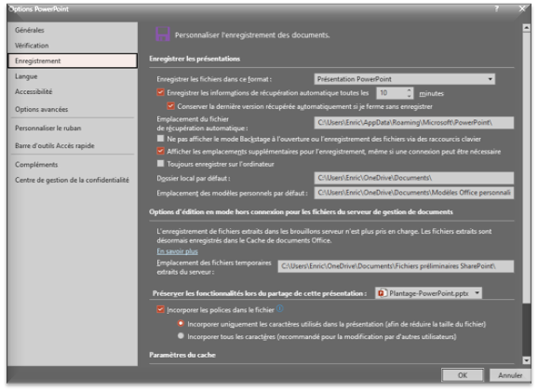Image resolution: width=538 pixels, height=392 pixels.
Task: Check Ne pas afficher le mode Backstage
Action: 160,139
